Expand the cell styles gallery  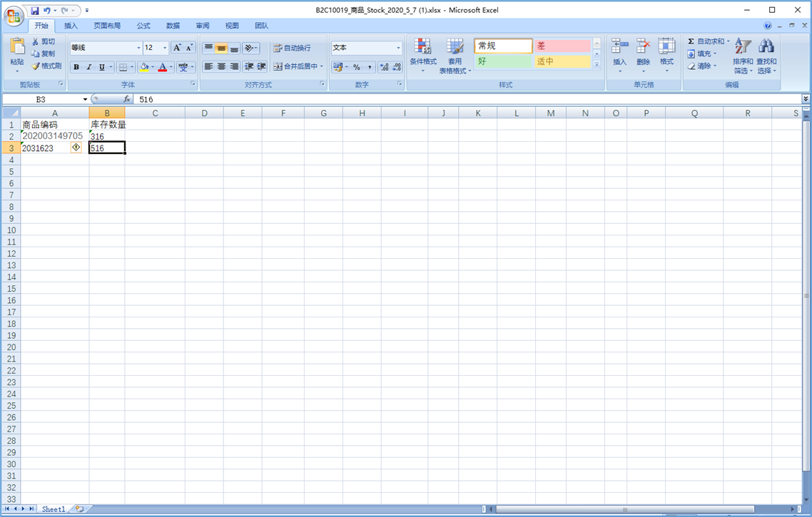(x=597, y=64)
